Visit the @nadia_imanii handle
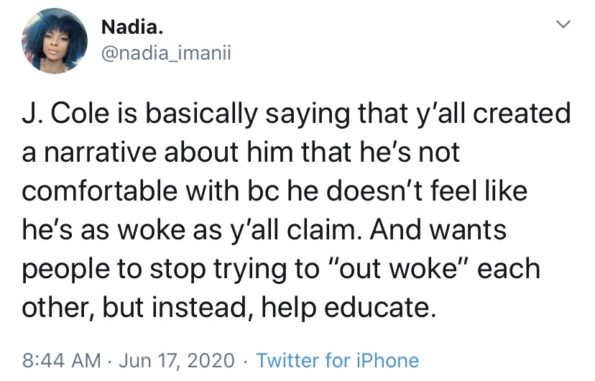This screenshot has width=595, height=381. tap(166, 53)
